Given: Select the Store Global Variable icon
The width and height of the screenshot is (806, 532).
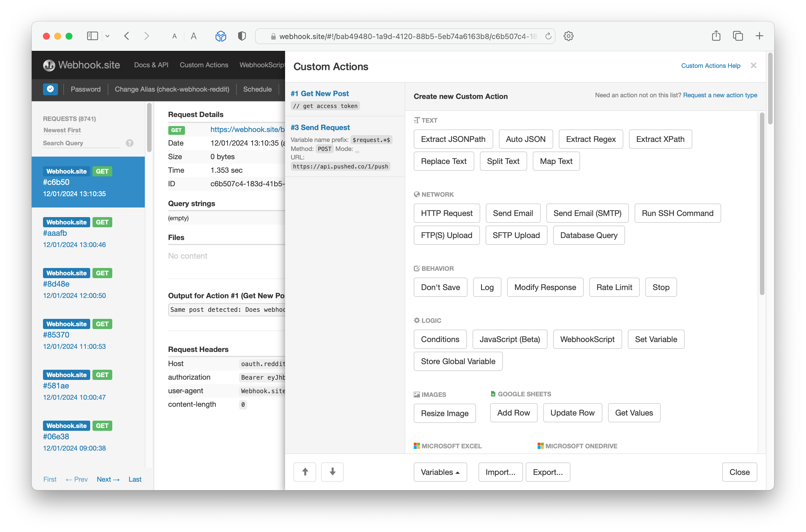Looking at the screenshot, I should 457,361.
